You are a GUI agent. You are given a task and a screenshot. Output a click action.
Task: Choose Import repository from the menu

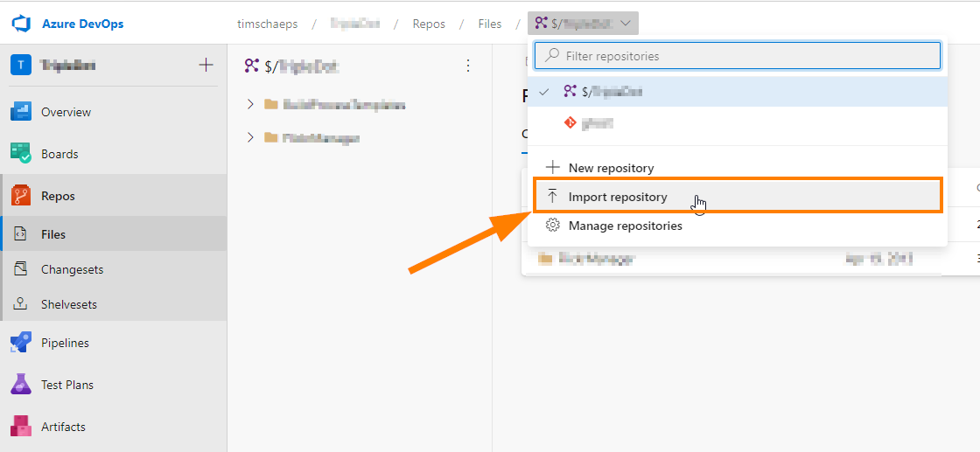pos(618,197)
